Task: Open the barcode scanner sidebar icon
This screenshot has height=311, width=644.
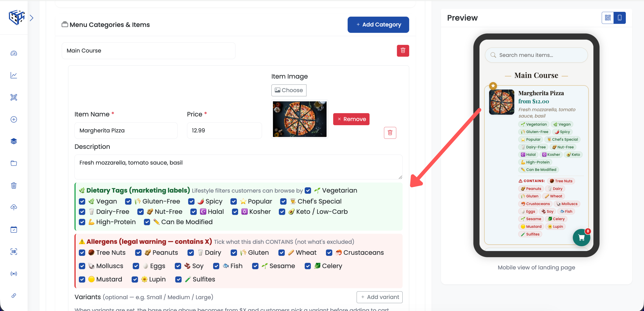Action: [x=14, y=251]
